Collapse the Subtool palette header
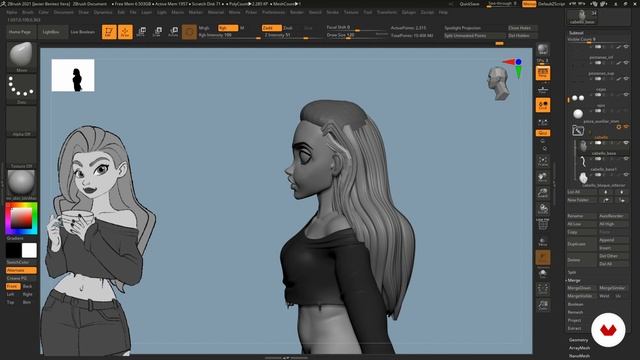 tap(576, 33)
